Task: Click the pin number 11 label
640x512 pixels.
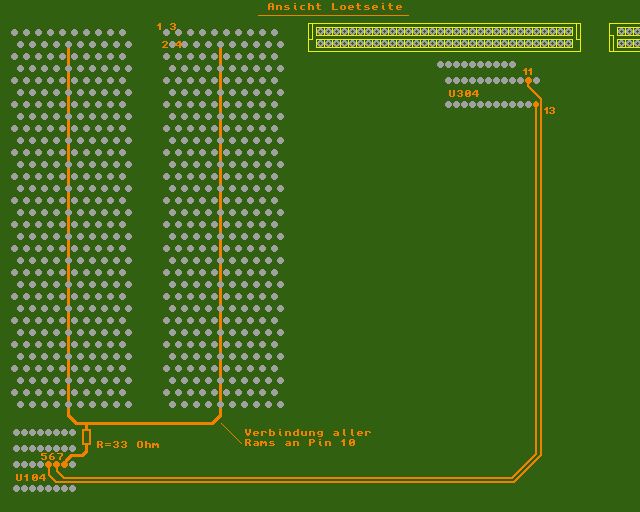Action: click(527, 71)
